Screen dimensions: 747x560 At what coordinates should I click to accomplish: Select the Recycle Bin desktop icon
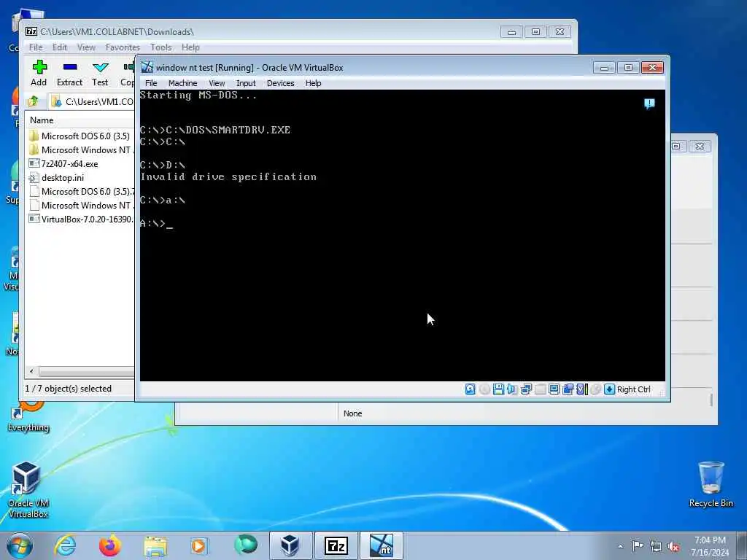tap(711, 484)
